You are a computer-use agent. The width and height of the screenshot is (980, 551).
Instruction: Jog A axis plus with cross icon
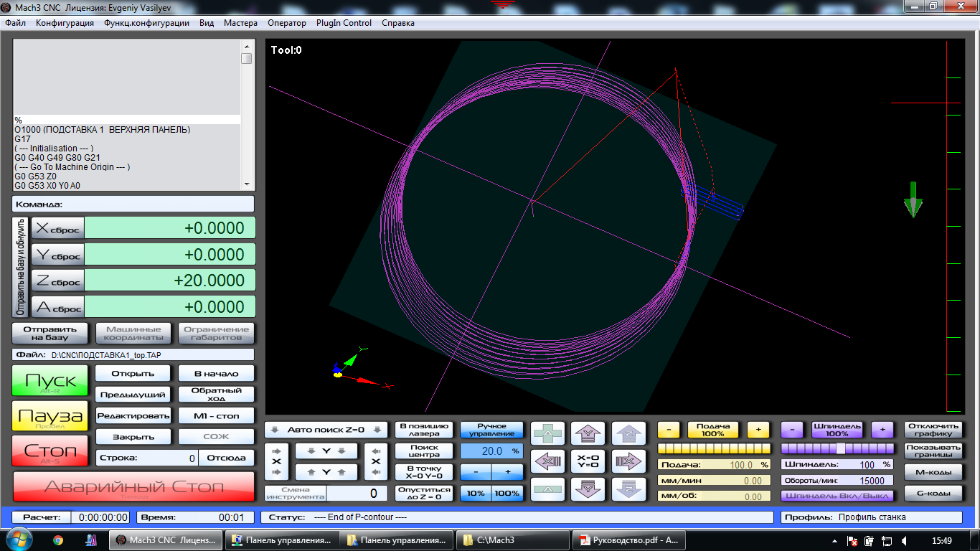point(547,433)
